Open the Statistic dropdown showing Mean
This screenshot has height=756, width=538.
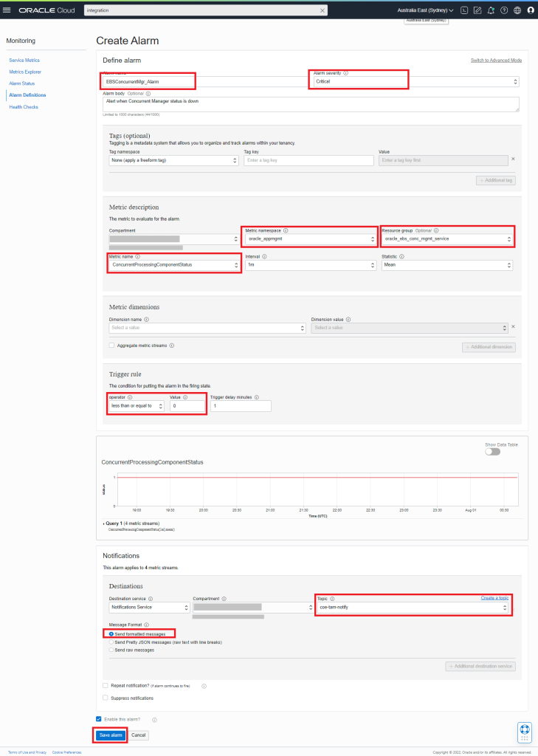tap(447, 265)
